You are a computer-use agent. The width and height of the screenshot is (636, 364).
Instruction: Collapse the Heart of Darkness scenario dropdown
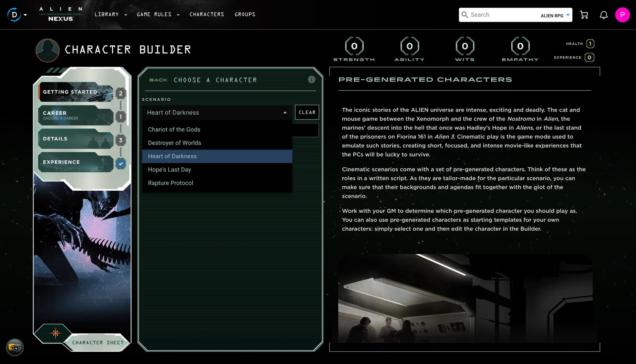tap(285, 113)
